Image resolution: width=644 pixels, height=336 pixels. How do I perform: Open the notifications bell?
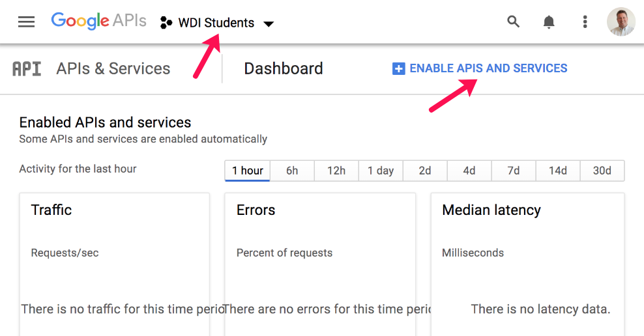(549, 22)
